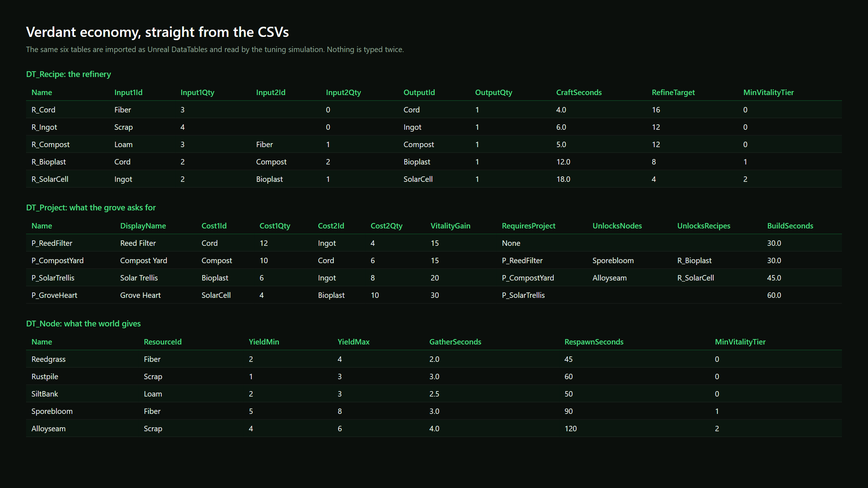Click R_Bioplast in the DT_Recipe Name column
Image resolution: width=868 pixels, height=488 pixels.
point(48,162)
